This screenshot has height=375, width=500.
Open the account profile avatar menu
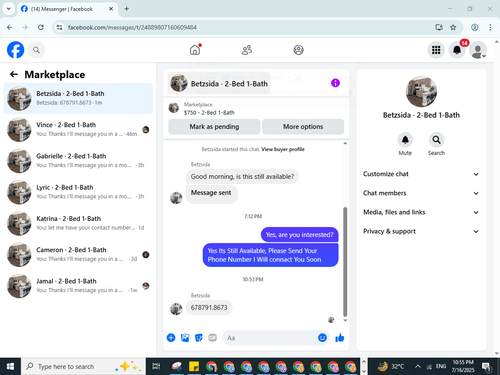(x=478, y=50)
